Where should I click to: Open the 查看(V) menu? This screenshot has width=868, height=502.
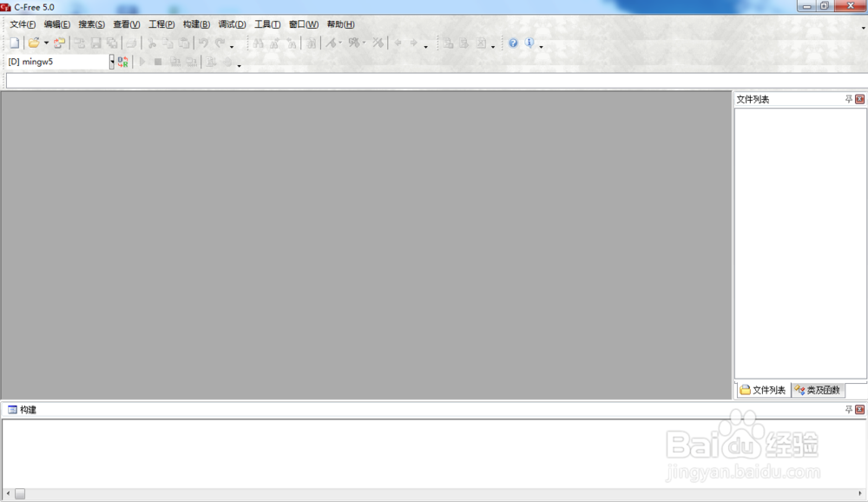pos(126,24)
